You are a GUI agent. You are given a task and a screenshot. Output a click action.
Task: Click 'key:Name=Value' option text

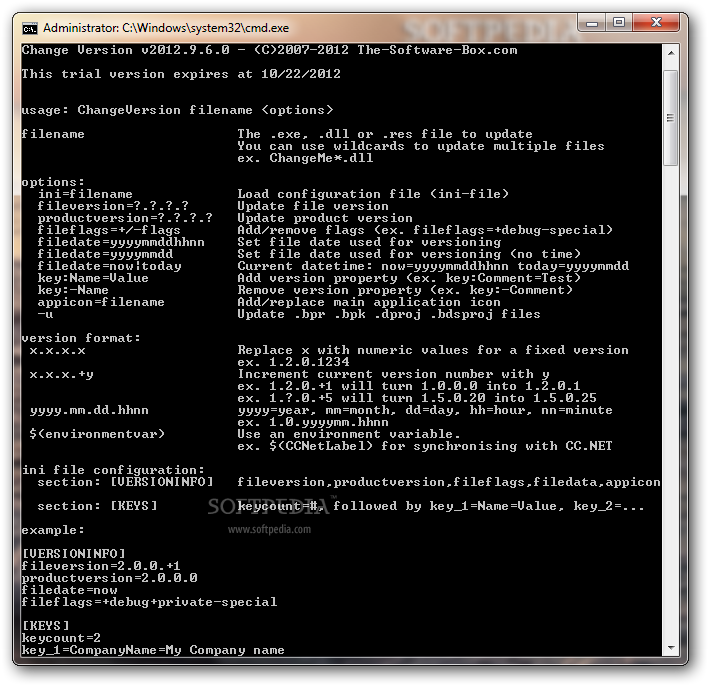pyautogui.click(x=93, y=278)
